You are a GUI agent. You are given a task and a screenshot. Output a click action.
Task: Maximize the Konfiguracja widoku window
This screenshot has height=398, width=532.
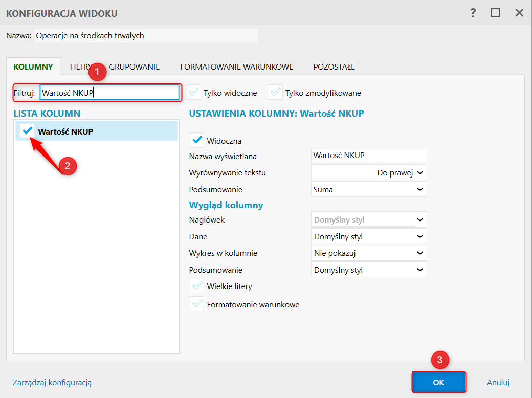click(495, 13)
